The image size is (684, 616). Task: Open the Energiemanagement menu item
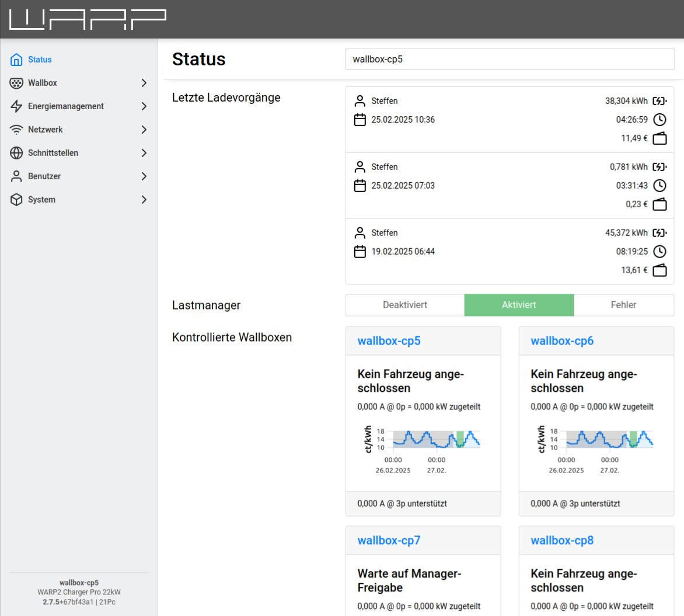click(x=66, y=106)
